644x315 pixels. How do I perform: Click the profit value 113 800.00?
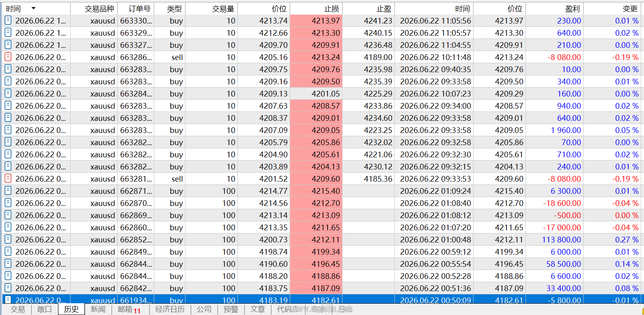(561, 240)
